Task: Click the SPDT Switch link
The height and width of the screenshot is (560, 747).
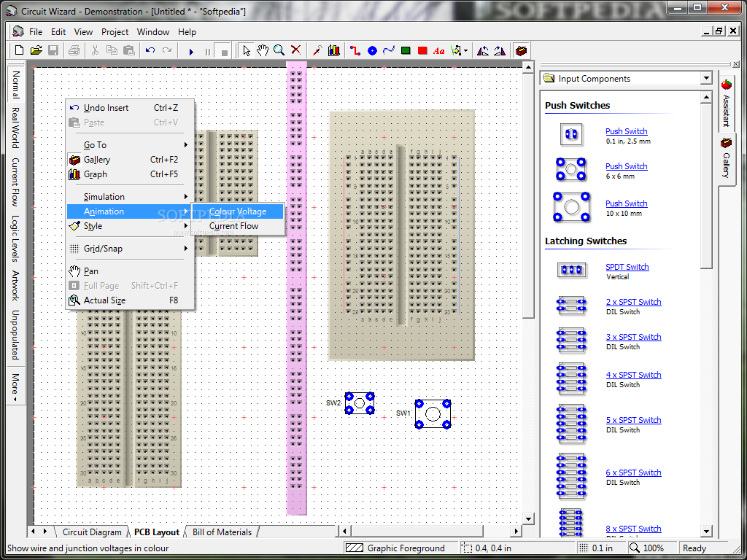Action: 627,267
